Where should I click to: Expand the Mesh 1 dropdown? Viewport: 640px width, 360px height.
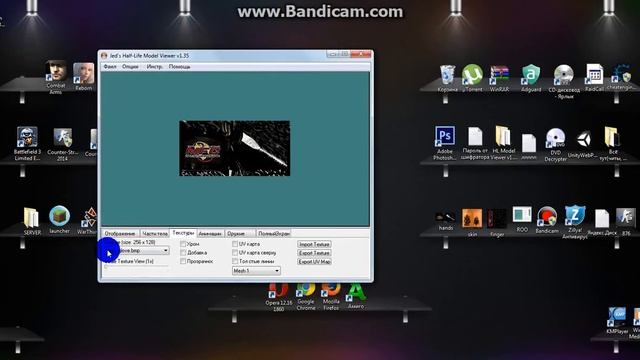[x=277, y=271]
